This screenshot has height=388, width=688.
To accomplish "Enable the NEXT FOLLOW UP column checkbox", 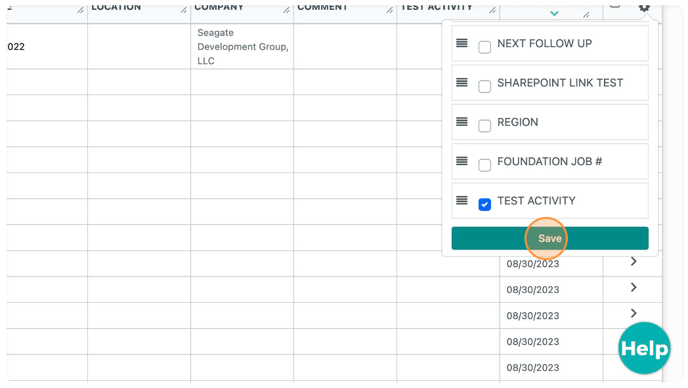I will coord(484,47).
